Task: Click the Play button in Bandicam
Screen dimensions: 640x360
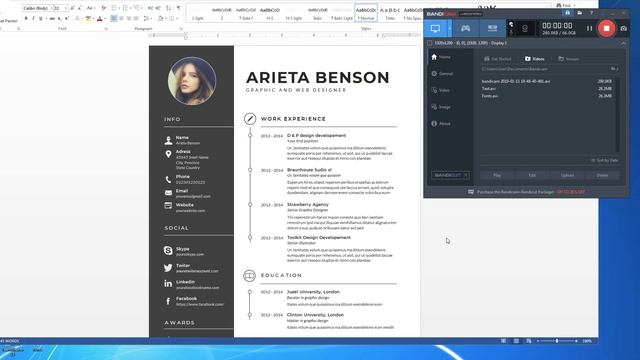Action: pos(497,175)
